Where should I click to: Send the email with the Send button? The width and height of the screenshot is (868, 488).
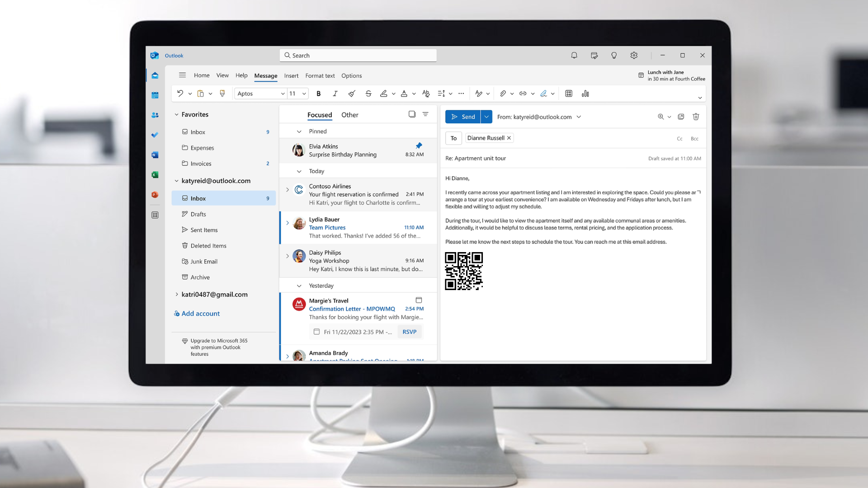[463, 117]
